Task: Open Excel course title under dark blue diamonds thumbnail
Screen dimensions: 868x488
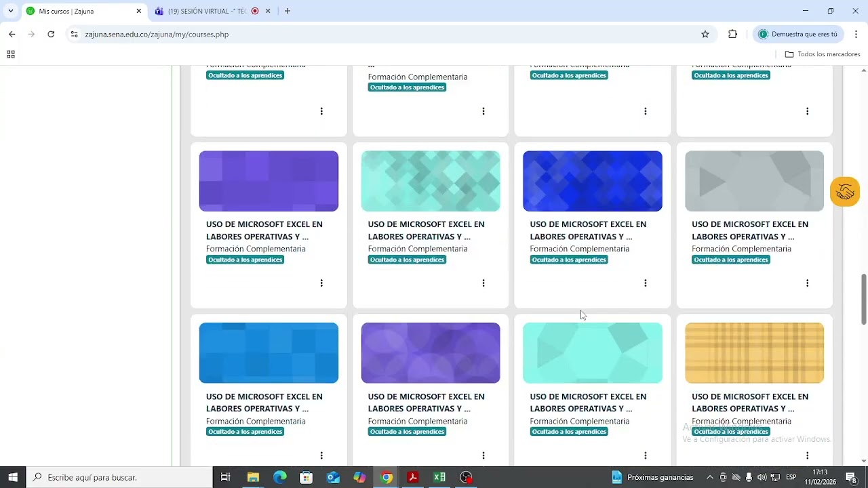Action: (x=588, y=230)
